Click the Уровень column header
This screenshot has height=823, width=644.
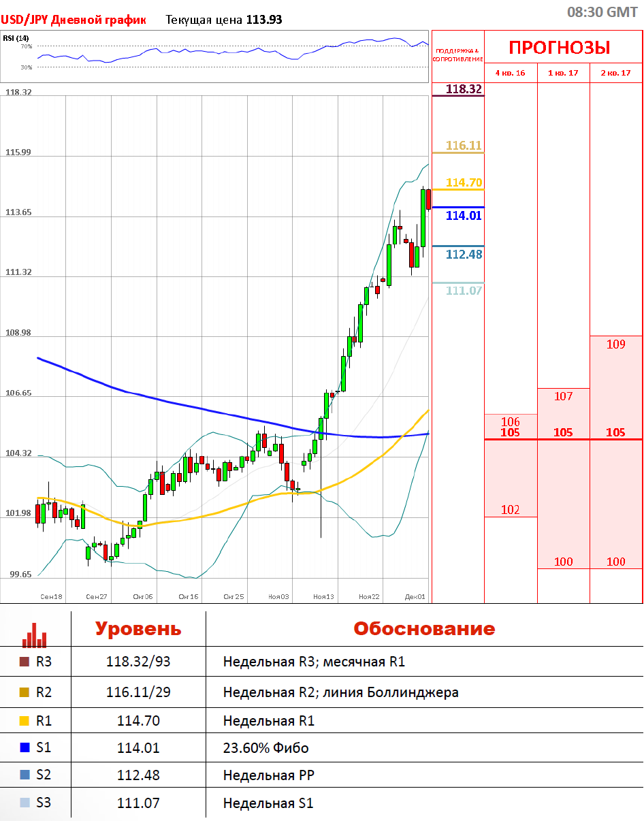point(138,629)
